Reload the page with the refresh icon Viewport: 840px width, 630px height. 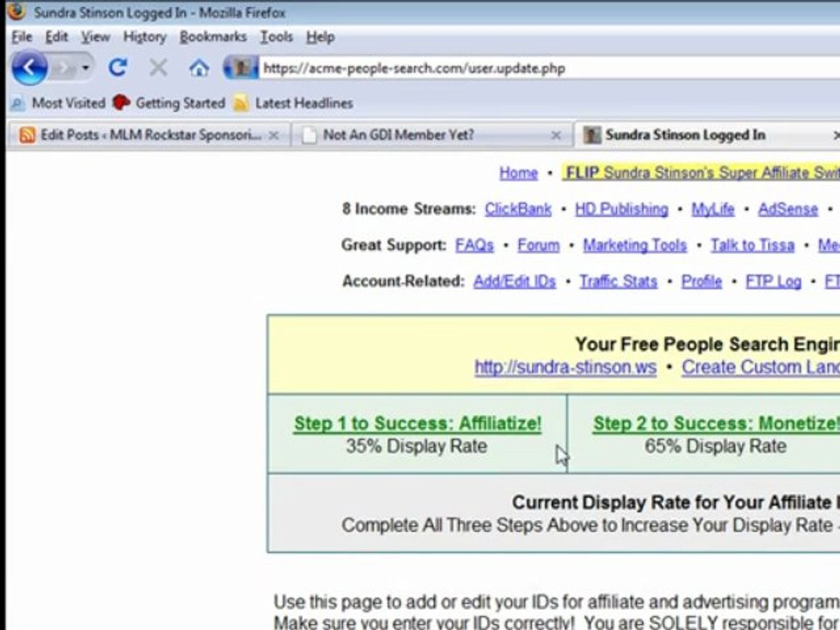[x=118, y=67]
